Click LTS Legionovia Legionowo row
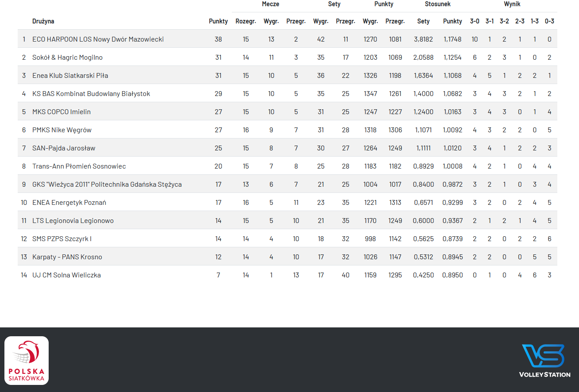 pos(73,221)
